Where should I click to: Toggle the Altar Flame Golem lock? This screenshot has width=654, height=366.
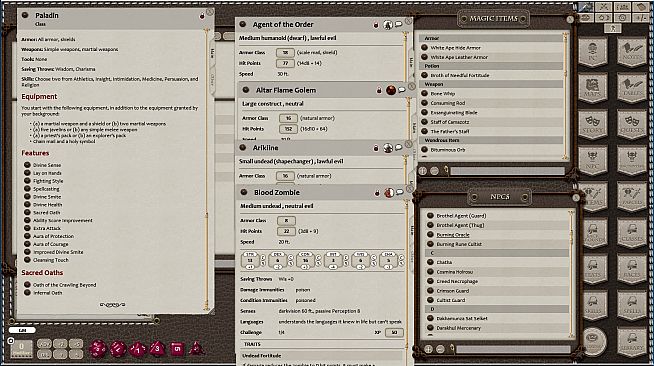[379, 90]
